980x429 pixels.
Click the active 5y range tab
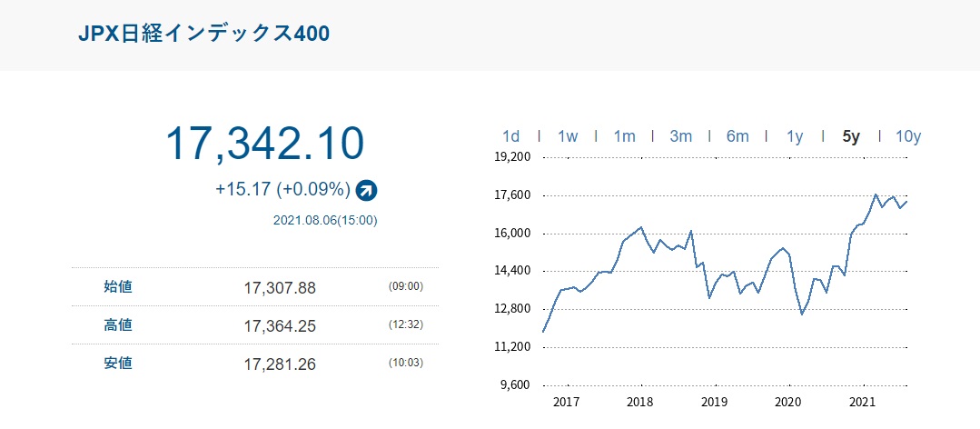[851, 136]
